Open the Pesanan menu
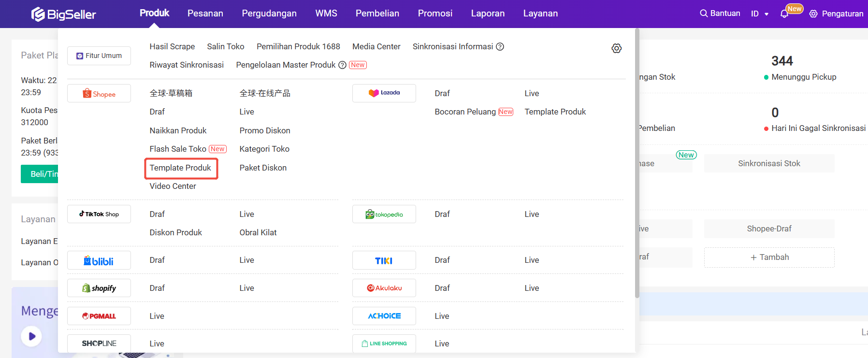 (205, 14)
